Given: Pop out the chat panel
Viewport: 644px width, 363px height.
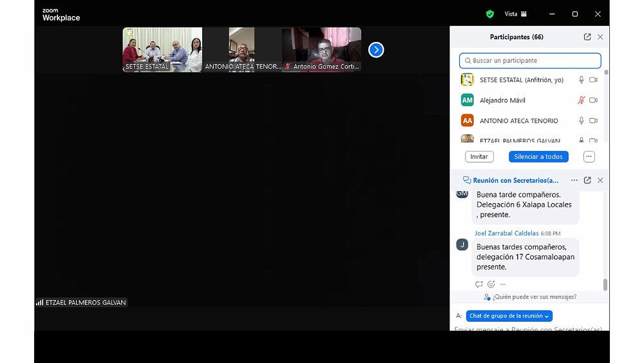Looking at the screenshot, I should pyautogui.click(x=587, y=181).
